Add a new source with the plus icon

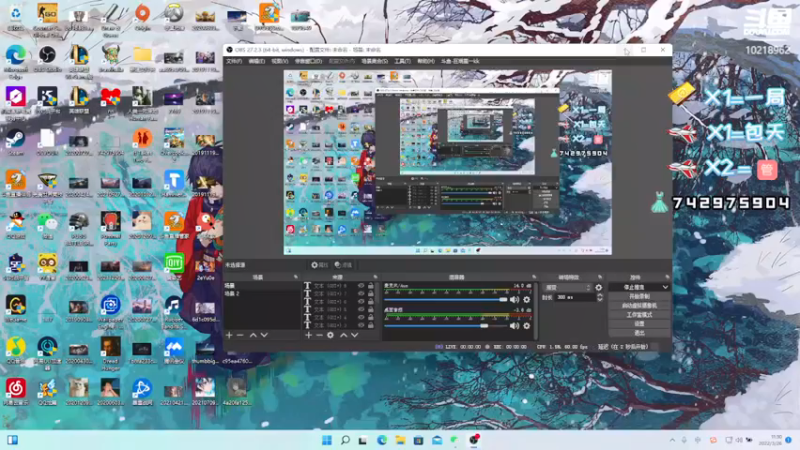(x=308, y=335)
